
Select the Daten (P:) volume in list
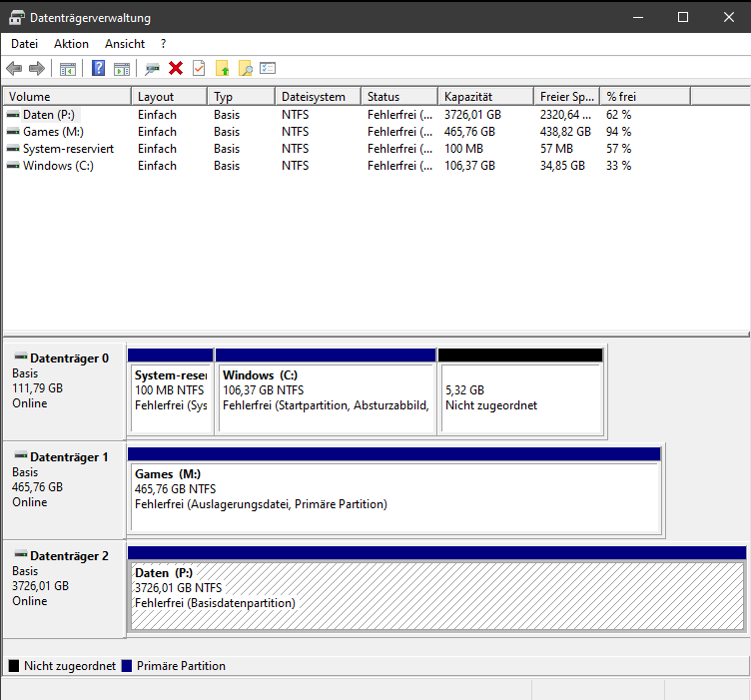[x=49, y=115]
